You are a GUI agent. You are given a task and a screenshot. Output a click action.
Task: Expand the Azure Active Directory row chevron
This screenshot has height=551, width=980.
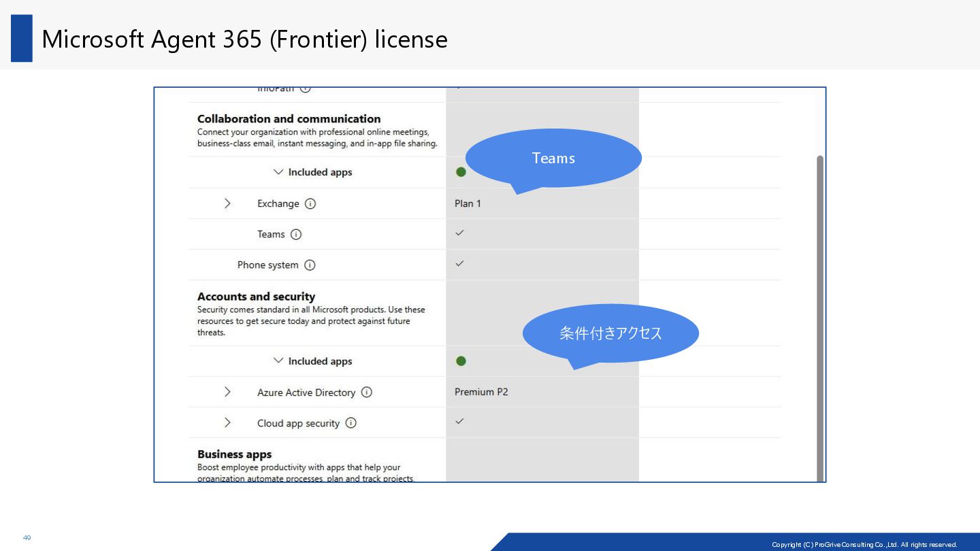227,392
